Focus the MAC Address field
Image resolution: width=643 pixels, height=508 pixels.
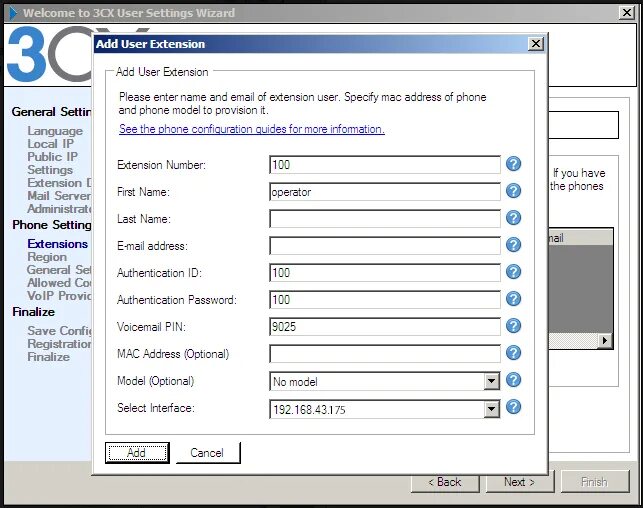tap(385, 354)
